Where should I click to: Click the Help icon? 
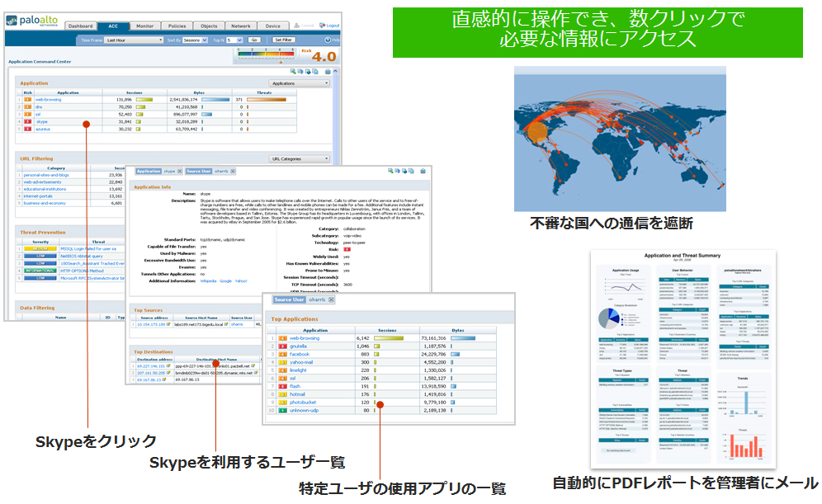(328, 40)
